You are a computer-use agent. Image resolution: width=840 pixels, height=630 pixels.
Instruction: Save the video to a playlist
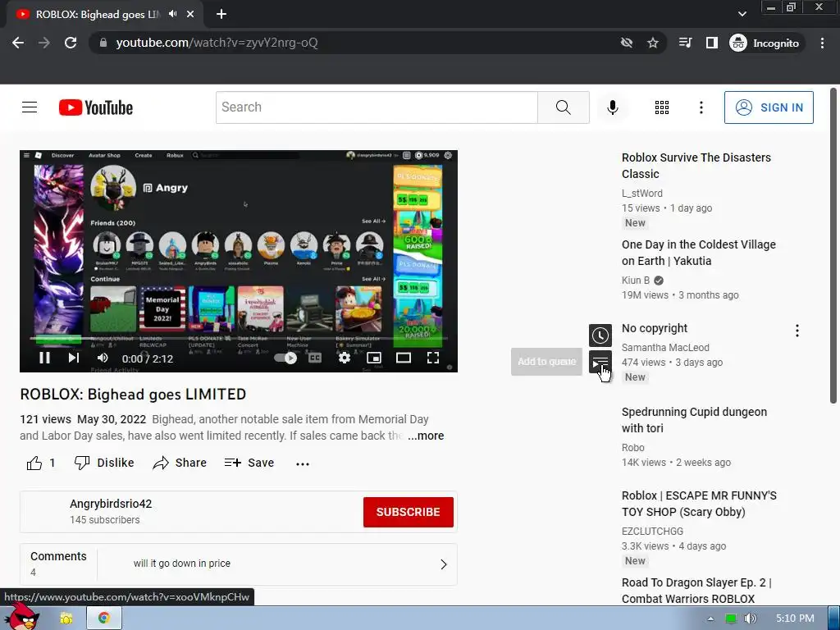coord(249,463)
